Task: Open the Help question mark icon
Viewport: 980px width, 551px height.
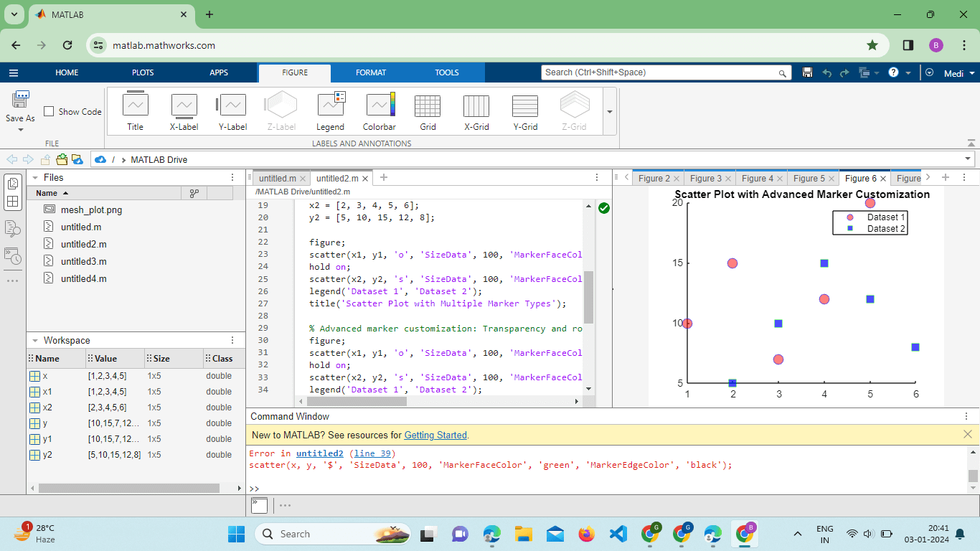Action: 893,72
